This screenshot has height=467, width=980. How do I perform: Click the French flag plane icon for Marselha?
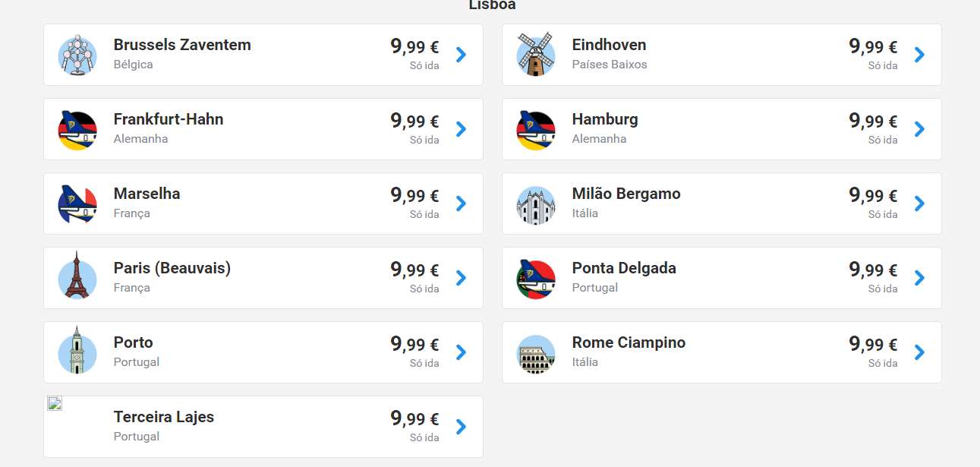pos(77,204)
